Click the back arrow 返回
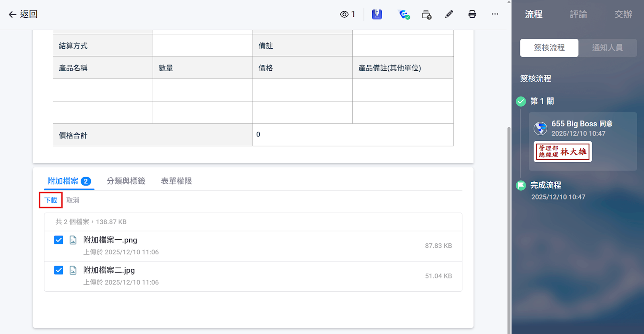644x334 pixels. tap(23, 14)
